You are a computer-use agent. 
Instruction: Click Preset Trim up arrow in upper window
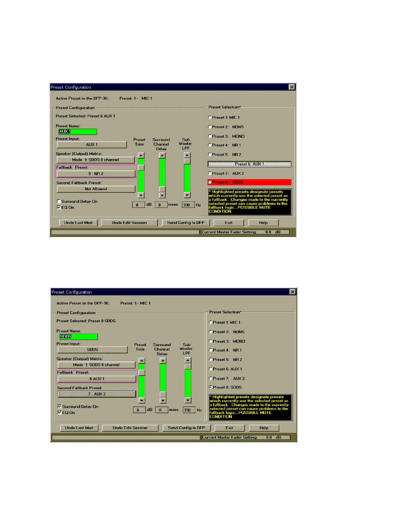tap(141, 156)
